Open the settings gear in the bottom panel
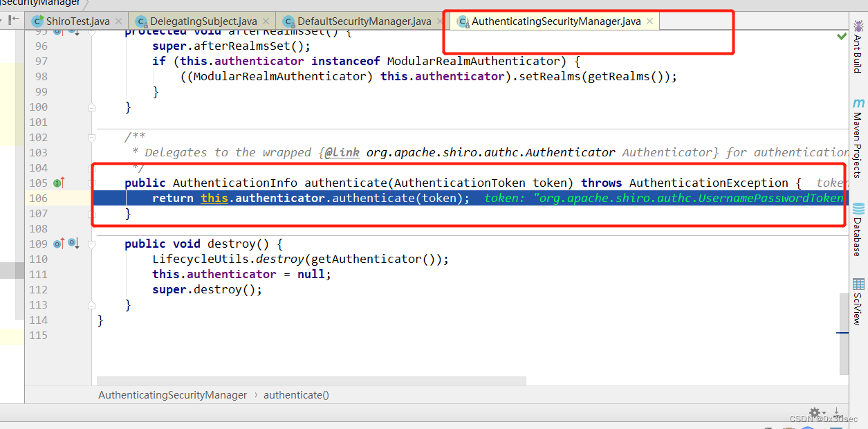 (815, 412)
